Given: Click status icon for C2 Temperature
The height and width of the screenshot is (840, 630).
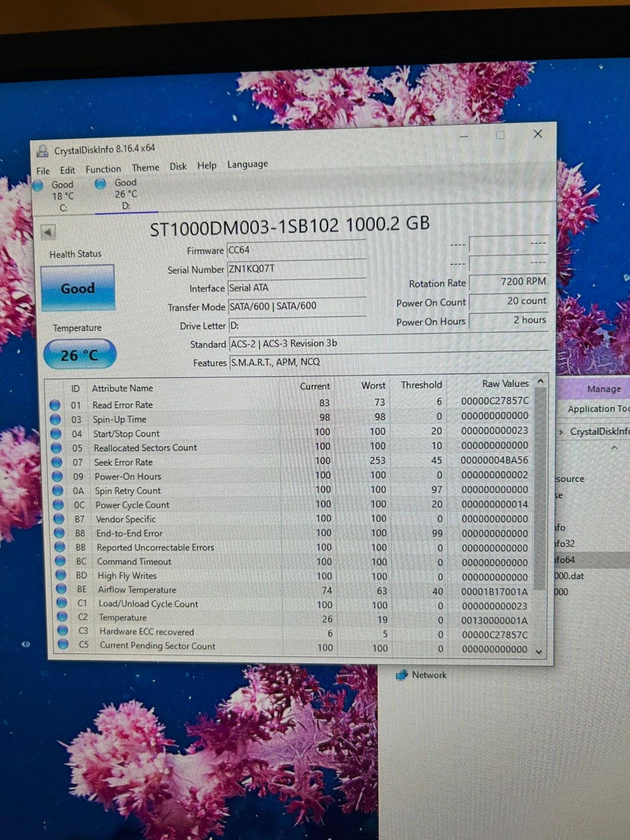Looking at the screenshot, I should tap(64, 617).
